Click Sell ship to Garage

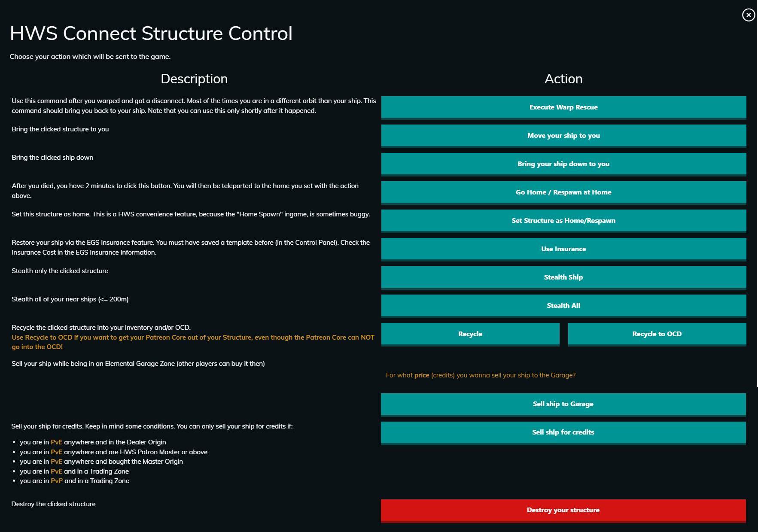pos(563,404)
